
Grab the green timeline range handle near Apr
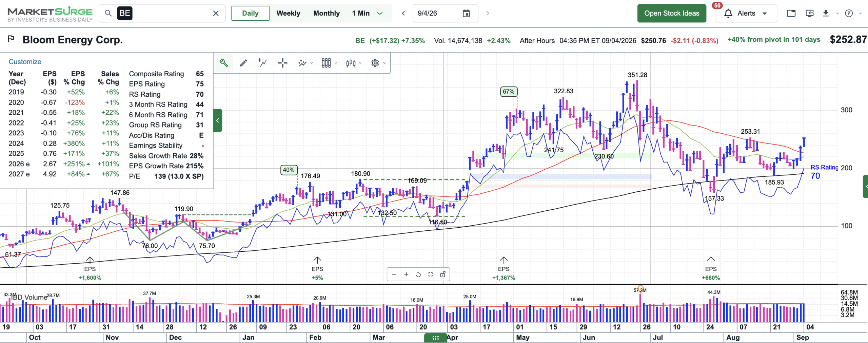click(x=435, y=338)
